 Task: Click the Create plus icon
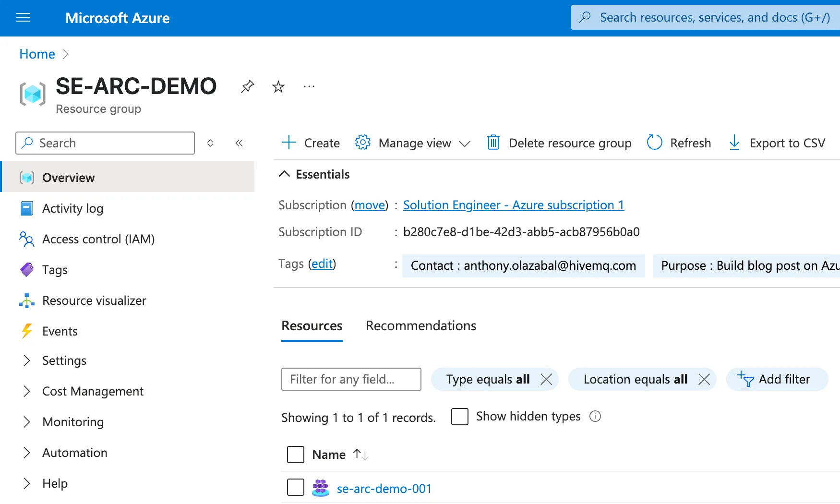[x=289, y=143]
